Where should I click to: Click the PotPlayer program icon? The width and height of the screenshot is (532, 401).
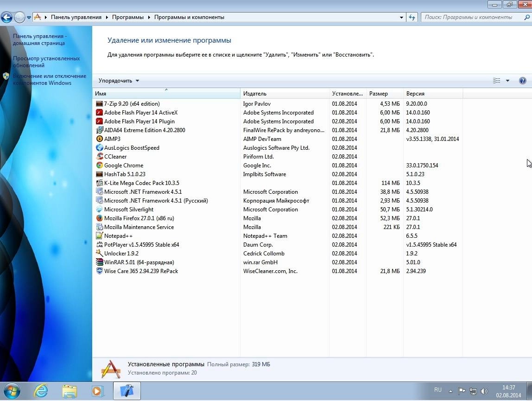pyautogui.click(x=100, y=245)
